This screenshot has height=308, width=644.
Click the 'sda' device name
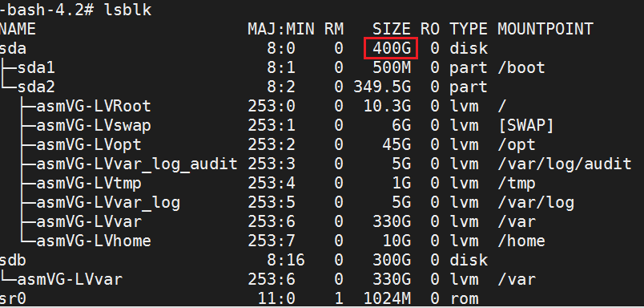(13, 48)
